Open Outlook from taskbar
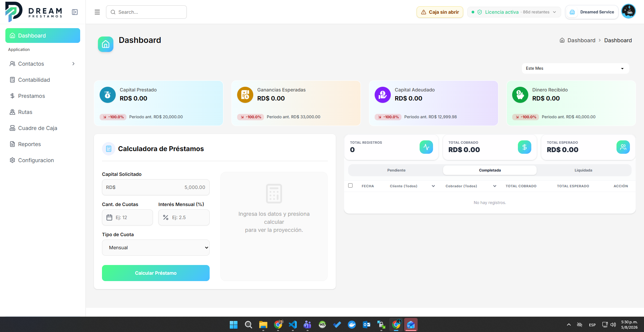The width and height of the screenshot is (644, 332). click(x=366, y=325)
